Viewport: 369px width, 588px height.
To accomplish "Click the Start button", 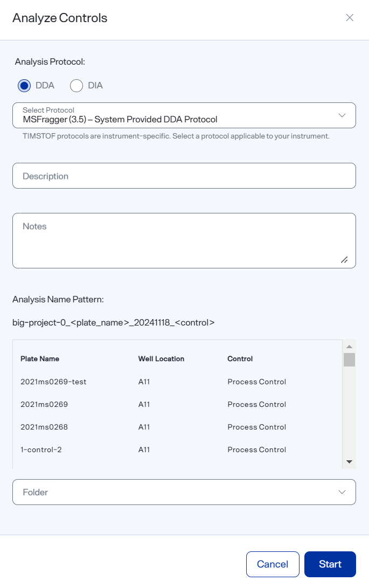I will 330,564.
